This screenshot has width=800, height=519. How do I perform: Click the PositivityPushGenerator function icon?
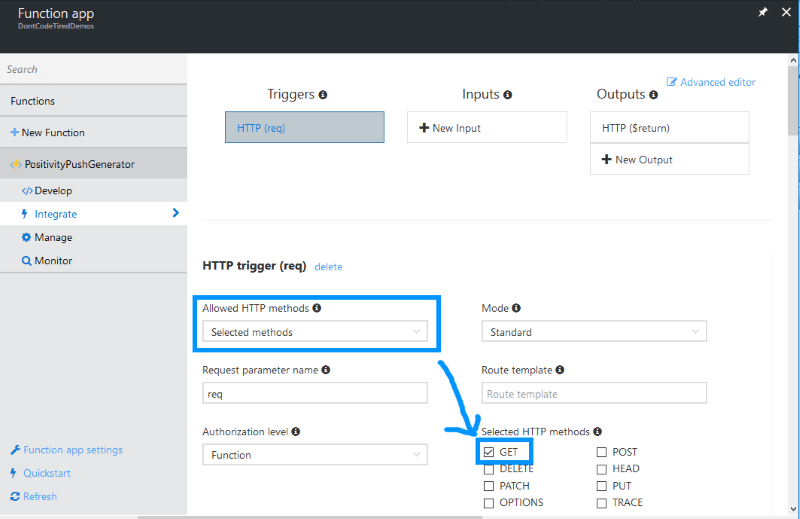pos(16,164)
